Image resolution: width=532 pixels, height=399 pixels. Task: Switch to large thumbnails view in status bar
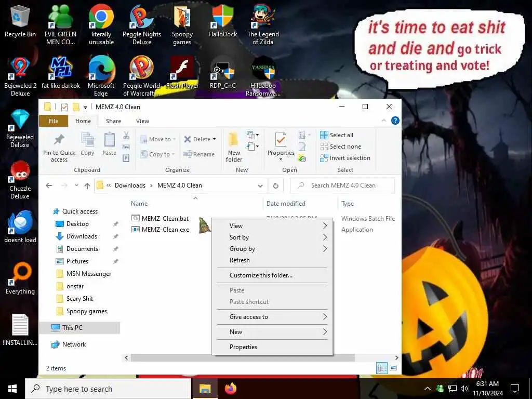click(394, 368)
